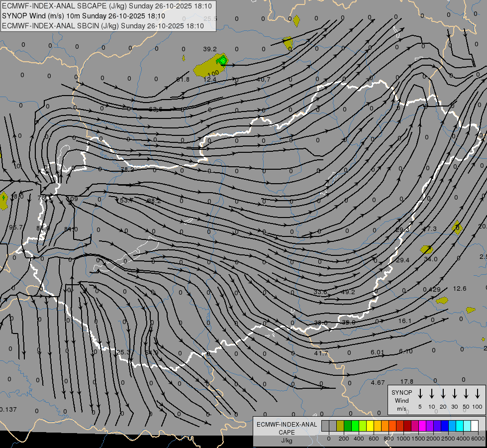487x448 pixels.
Task: Click the '2500' tick label on the CAPE scale
Action: (x=448, y=439)
